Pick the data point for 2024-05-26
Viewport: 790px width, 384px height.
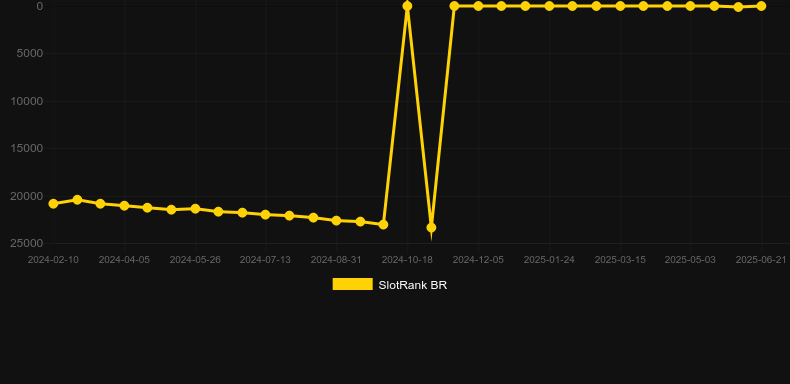(195, 209)
